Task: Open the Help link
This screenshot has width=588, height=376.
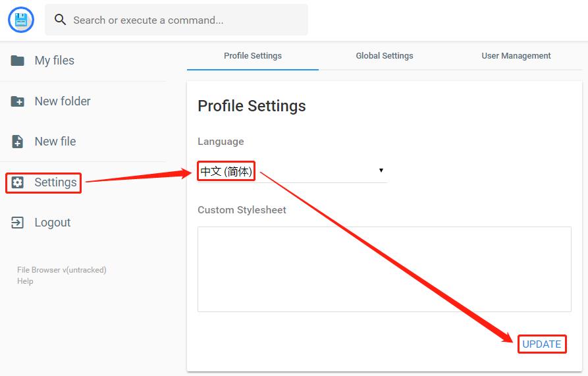Action: 25,281
